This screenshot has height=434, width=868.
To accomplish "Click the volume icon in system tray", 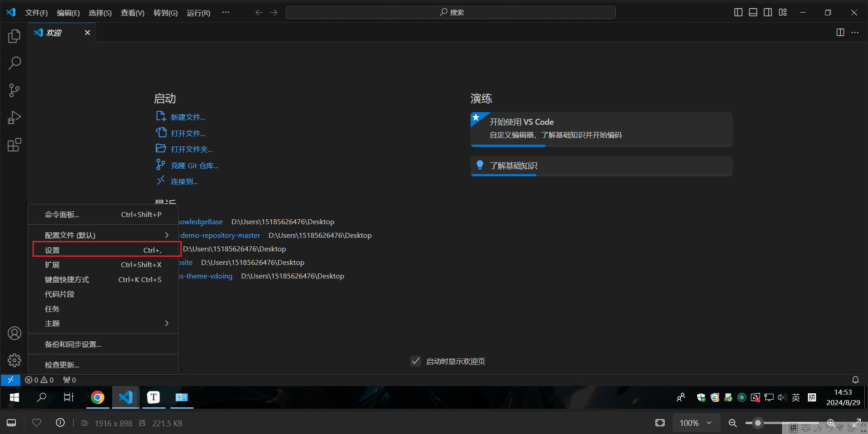I will (782, 397).
